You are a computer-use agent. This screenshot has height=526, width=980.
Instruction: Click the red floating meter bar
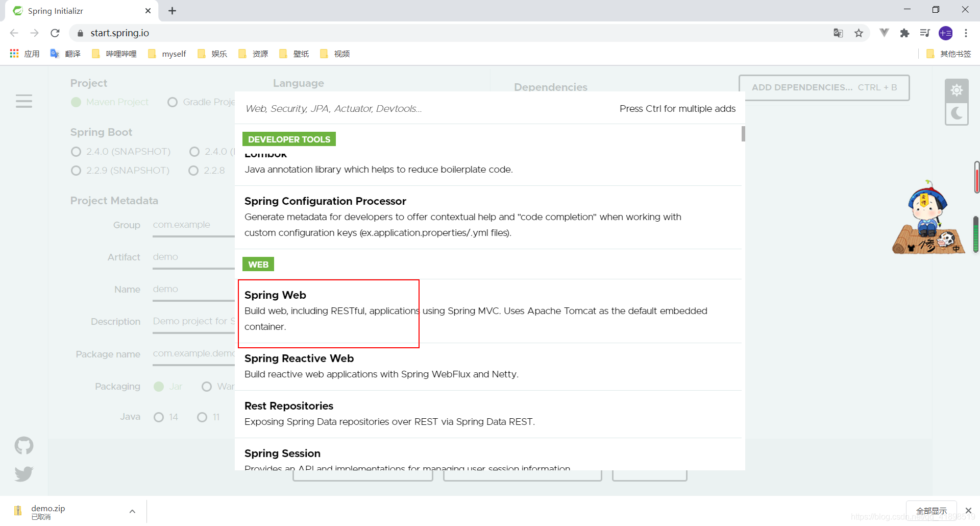[x=976, y=177]
